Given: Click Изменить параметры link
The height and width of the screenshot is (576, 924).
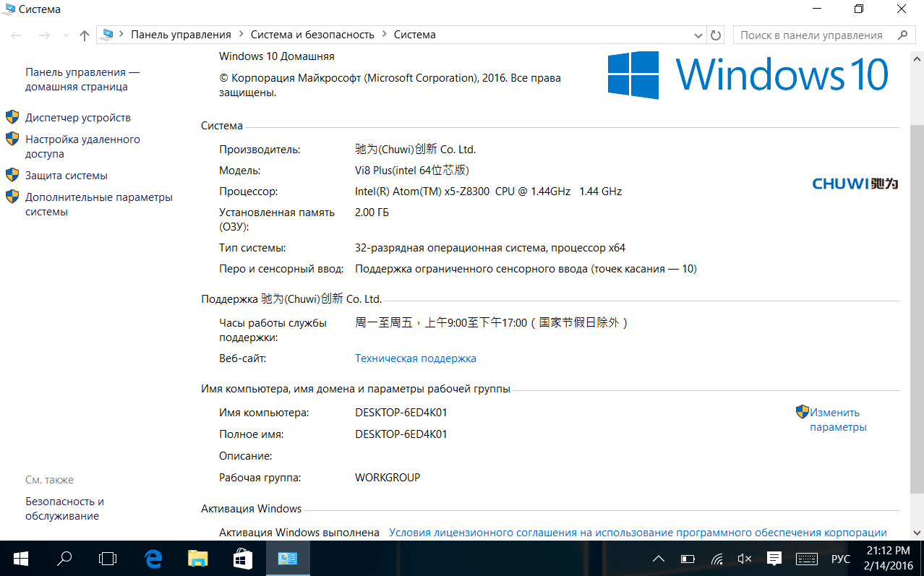Looking at the screenshot, I should tap(837, 420).
